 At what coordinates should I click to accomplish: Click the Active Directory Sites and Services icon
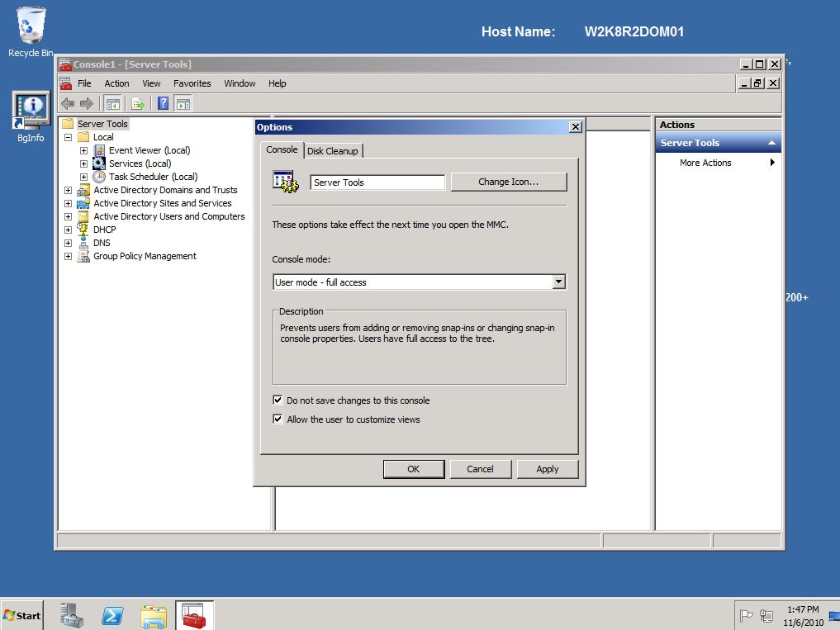(83, 204)
